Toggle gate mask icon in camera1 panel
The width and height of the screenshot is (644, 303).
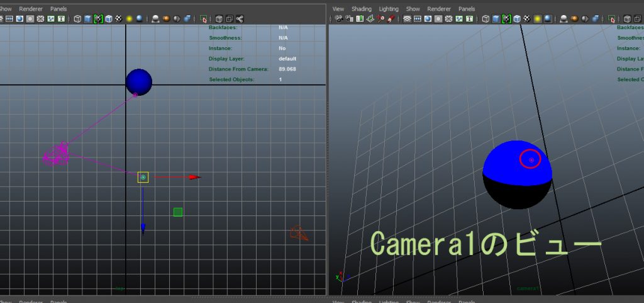[x=438, y=19]
